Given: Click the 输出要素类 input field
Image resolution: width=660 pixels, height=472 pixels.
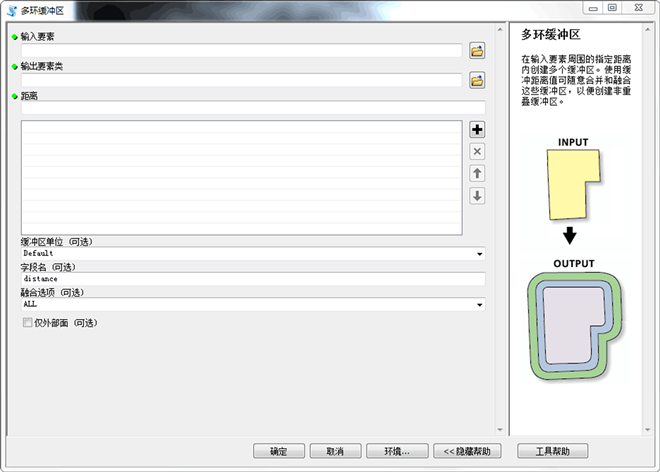Looking at the screenshot, I should pyautogui.click(x=242, y=80).
